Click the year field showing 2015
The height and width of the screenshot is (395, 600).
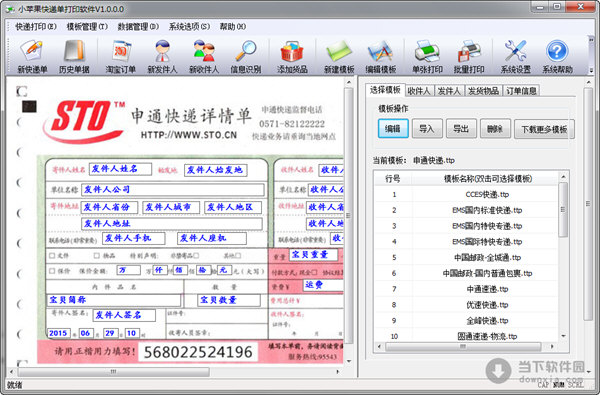[58, 333]
